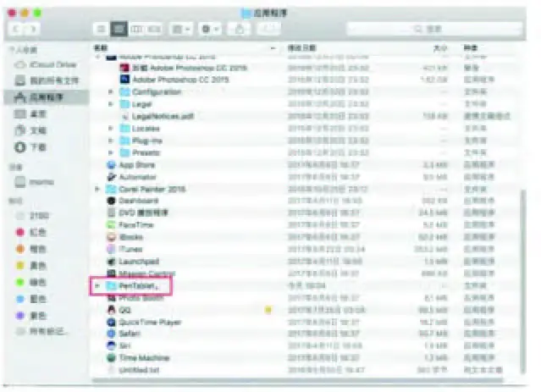Switch to column view in the toolbar
The width and height of the screenshot is (541, 392).
click(x=136, y=29)
